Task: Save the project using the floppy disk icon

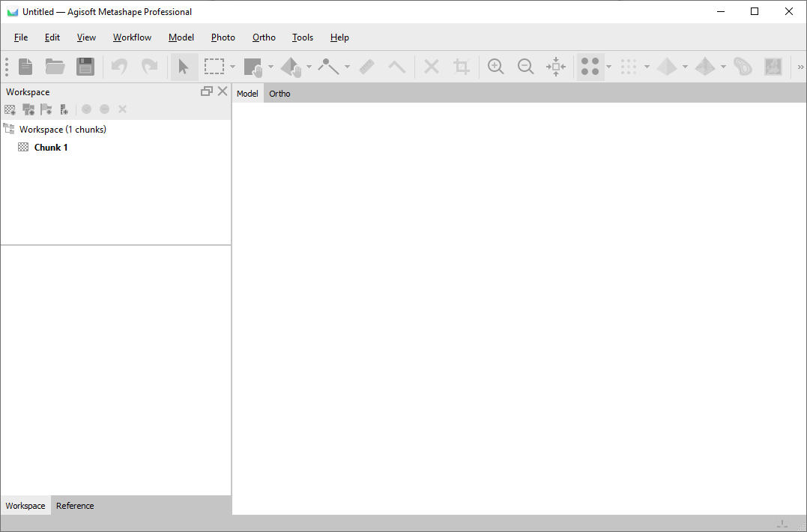Action: 85,67
